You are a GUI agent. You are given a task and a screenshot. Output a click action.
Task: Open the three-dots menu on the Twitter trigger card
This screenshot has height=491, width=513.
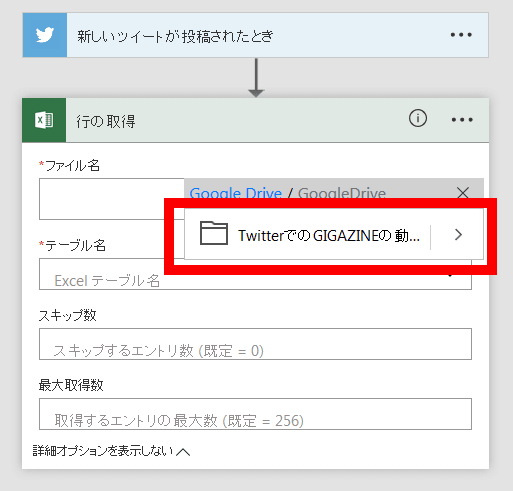click(x=461, y=35)
